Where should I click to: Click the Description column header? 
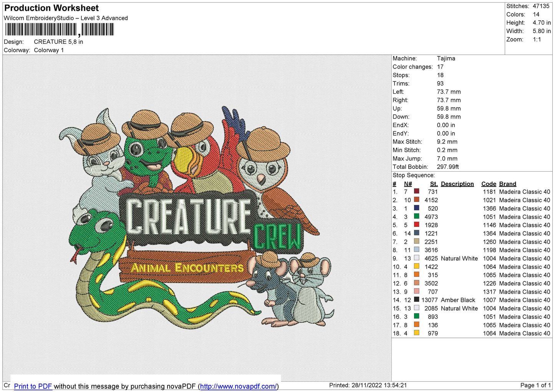pos(457,184)
